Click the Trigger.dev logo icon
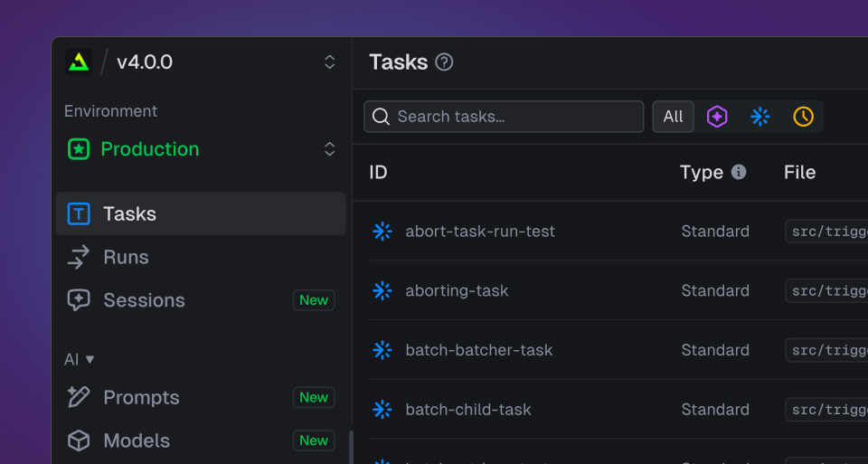Viewport: 868px width, 464px height. 79,62
